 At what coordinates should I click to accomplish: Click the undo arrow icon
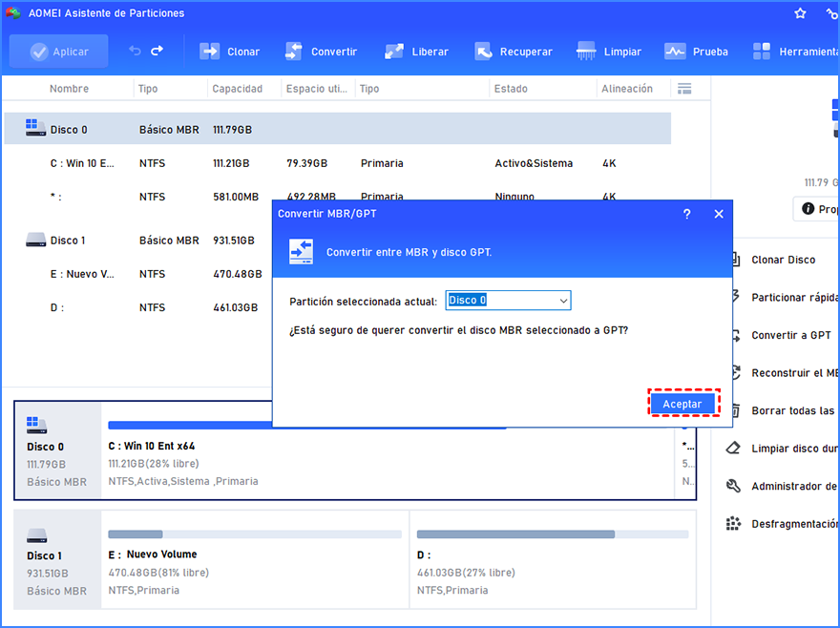coord(135,51)
